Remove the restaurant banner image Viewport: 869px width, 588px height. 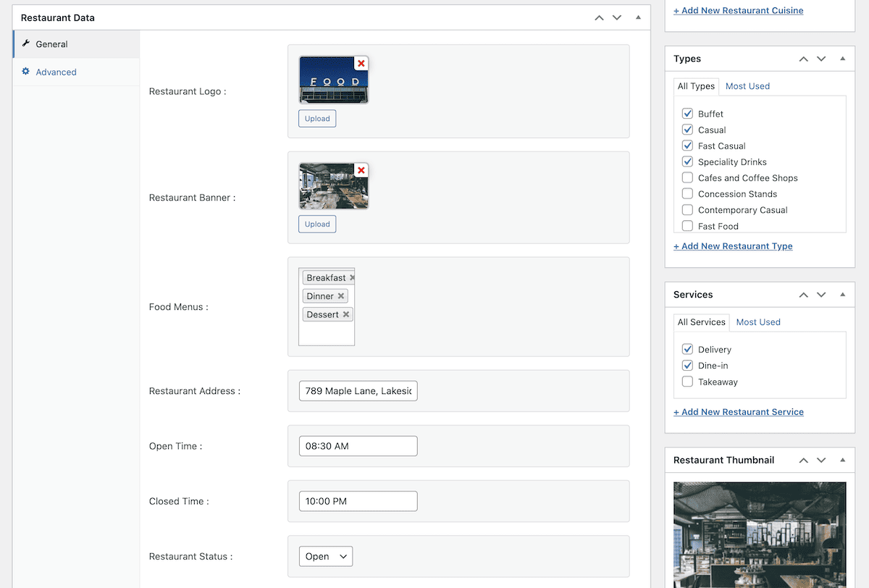(361, 170)
